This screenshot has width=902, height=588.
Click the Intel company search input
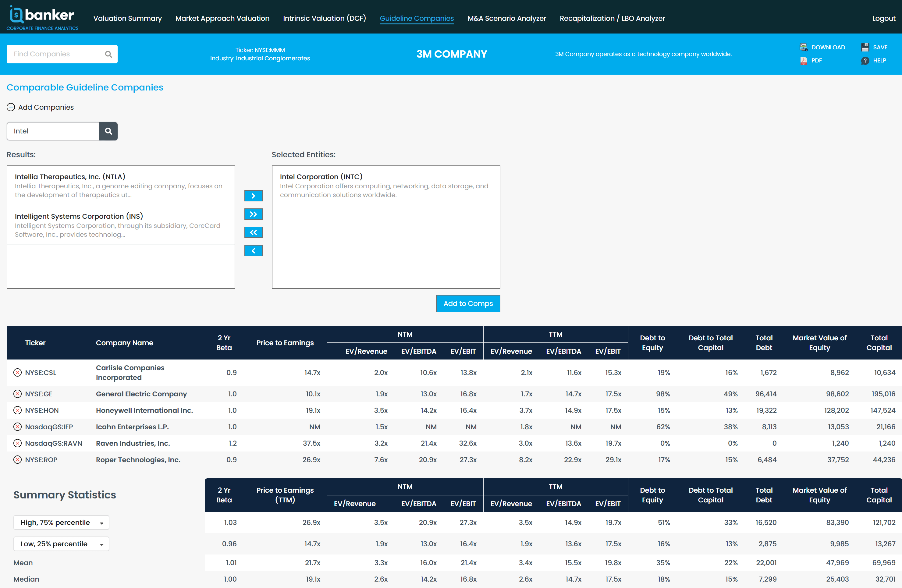click(53, 131)
